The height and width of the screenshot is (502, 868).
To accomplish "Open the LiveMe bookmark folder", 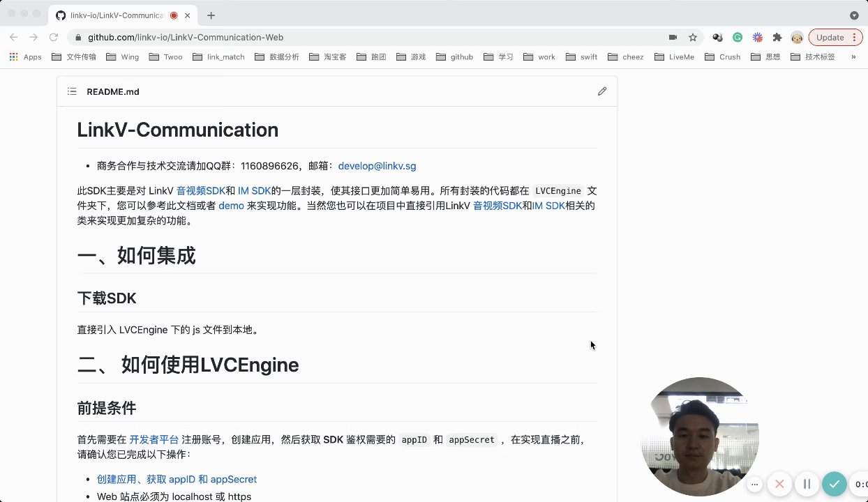I will [x=674, y=57].
